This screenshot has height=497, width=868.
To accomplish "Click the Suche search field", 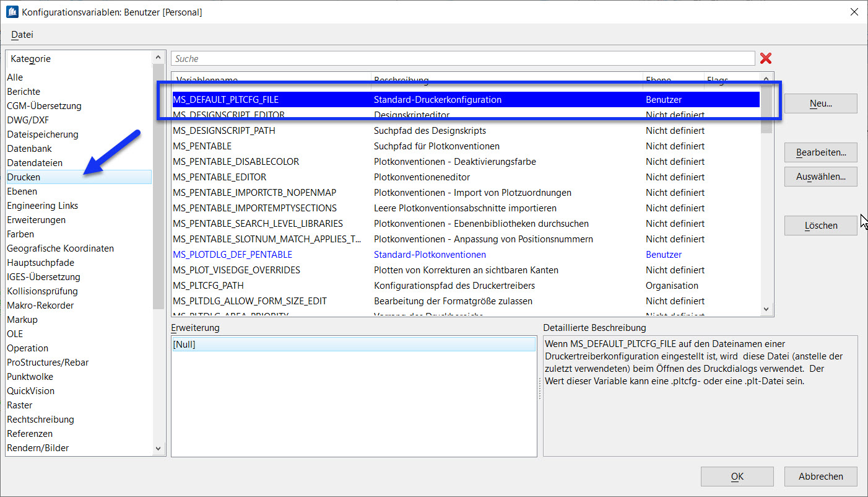I will tap(462, 58).
